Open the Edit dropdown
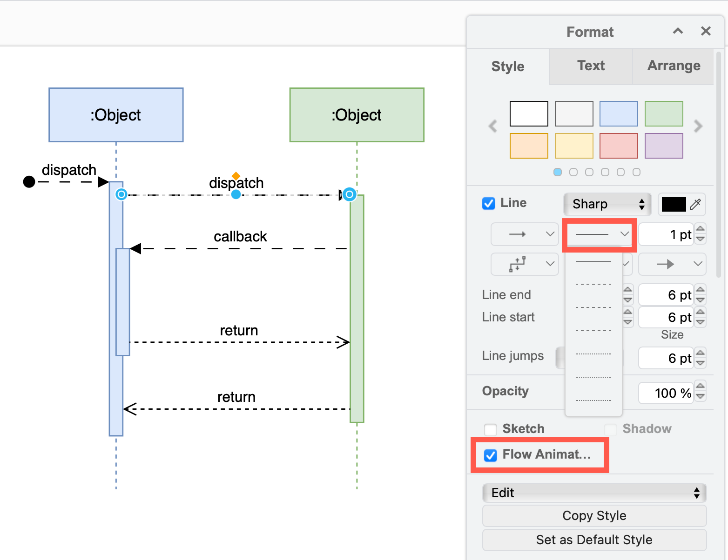The width and height of the screenshot is (728, 560). click(x=593, y=493)
